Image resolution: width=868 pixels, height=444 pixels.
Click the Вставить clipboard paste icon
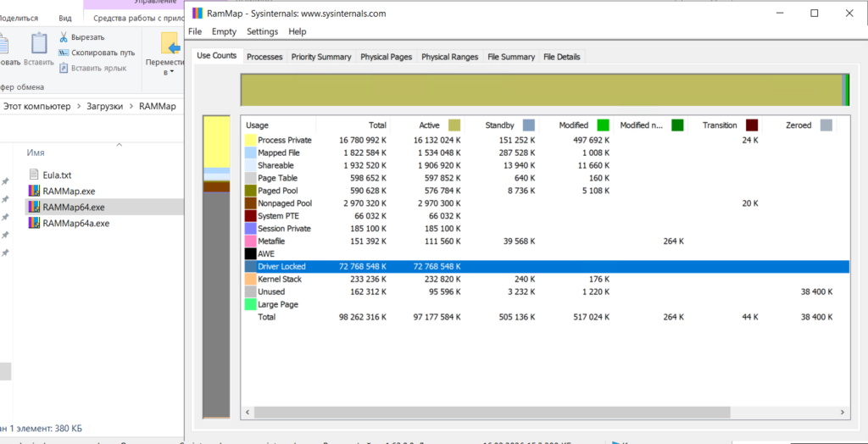[x=39, y=44]
